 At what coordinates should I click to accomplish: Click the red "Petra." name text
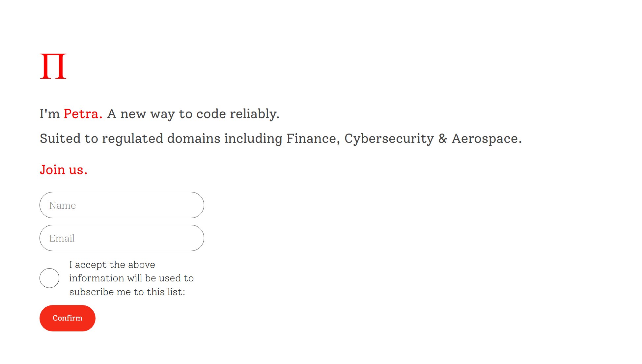(83, 114)
